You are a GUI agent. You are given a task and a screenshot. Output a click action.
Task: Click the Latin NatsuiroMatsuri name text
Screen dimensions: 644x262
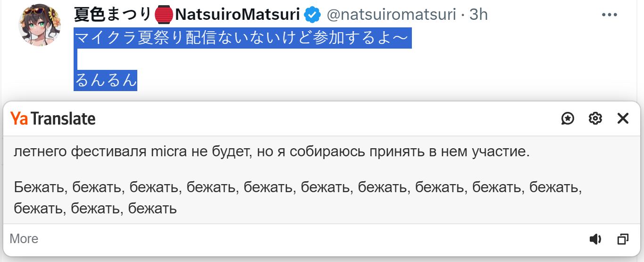click(x=237, y=15)
